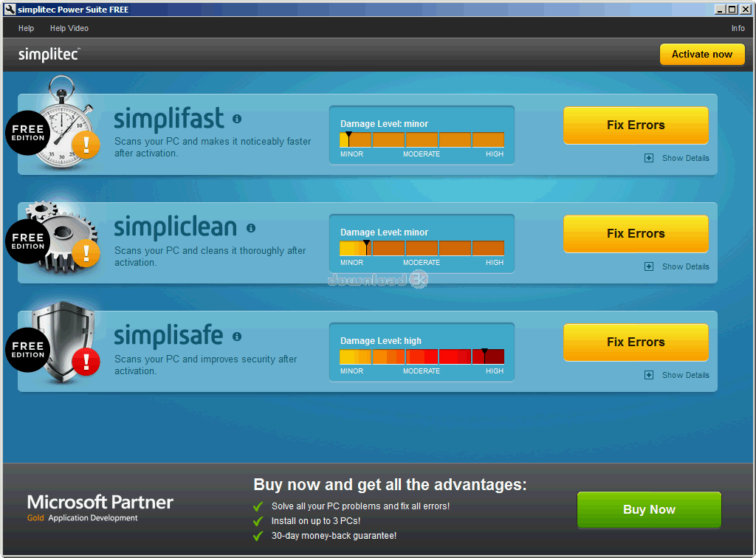The height and width of the screenshot is (558, 756).
Task: Click the simplisafe shield icon
Action: pos(63,341)
